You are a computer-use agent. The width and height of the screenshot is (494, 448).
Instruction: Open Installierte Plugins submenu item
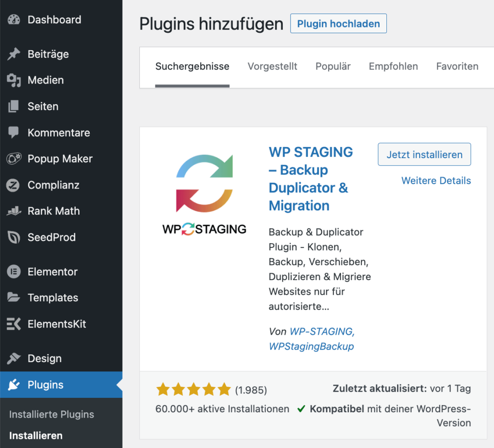point(52,414)
